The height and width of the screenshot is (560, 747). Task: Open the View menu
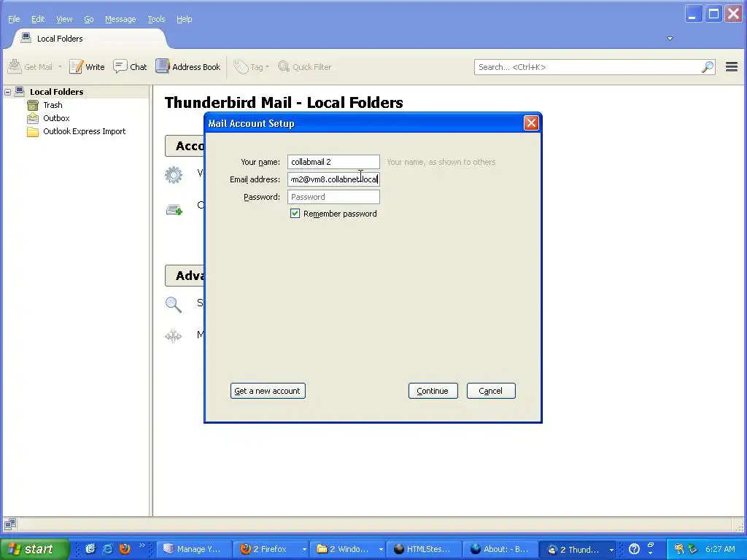[64, 19]
